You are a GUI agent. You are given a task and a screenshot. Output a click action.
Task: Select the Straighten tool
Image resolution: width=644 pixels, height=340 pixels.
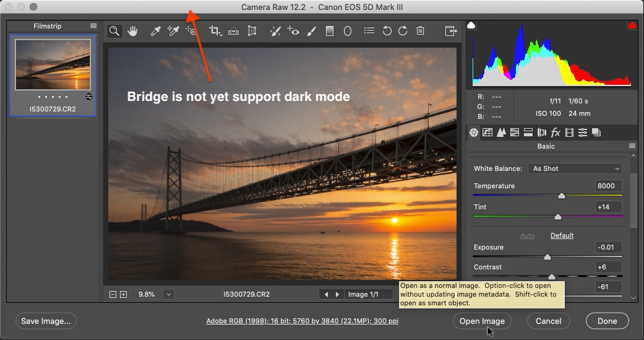233,31
